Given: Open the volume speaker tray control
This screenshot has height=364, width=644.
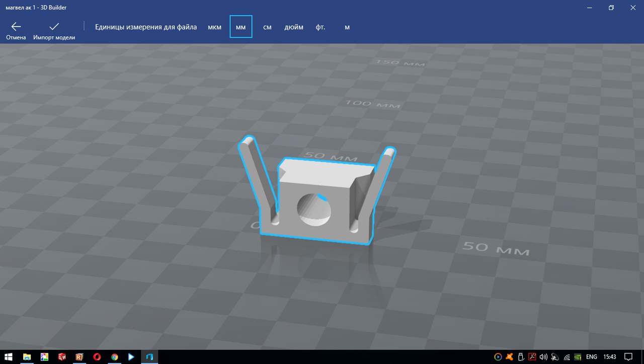Looking at the screenshot, I should [543, 357].
